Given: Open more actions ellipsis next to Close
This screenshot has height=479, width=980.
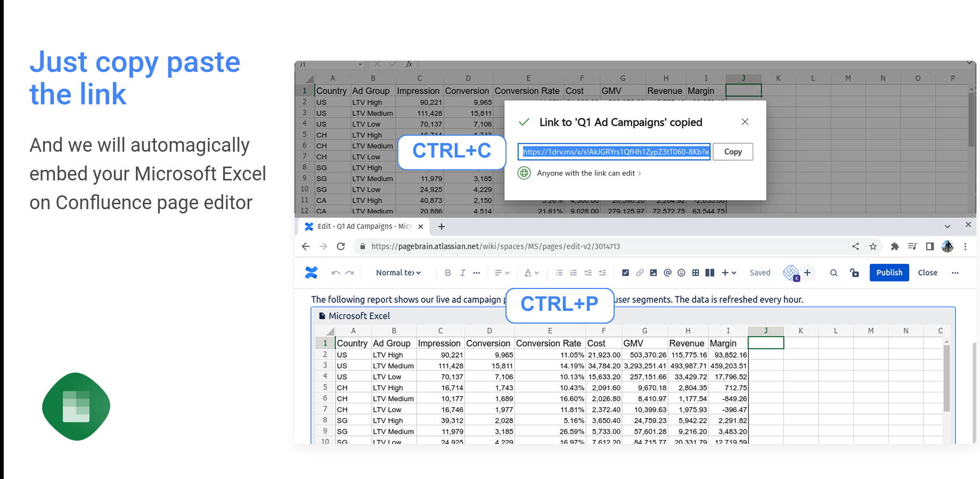Looking at the screenshot, I should coord(956,272).
